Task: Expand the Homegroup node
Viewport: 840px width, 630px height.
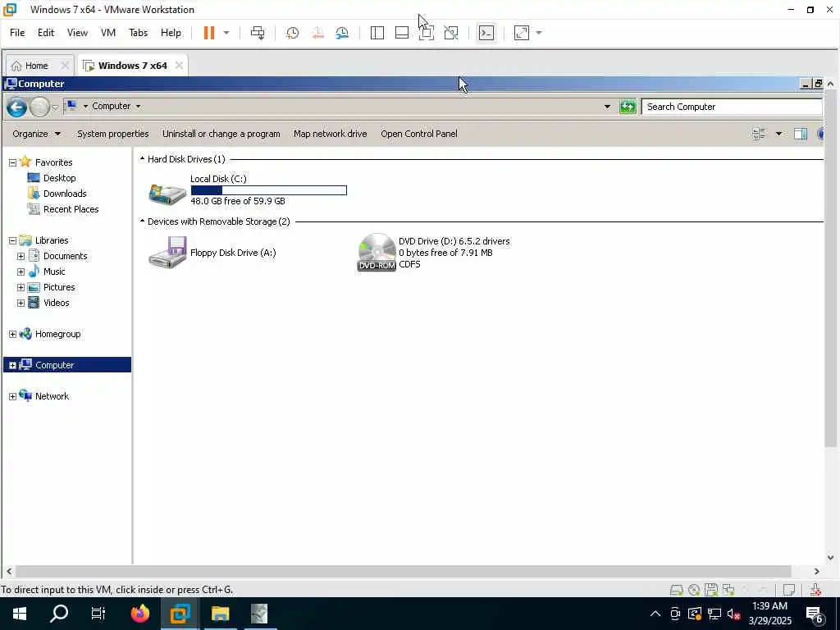Action: click(12, 334)
